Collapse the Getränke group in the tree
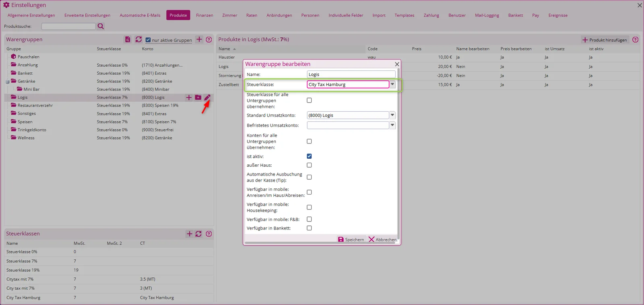This screenshot has height=305, width=644. [8, 82]
